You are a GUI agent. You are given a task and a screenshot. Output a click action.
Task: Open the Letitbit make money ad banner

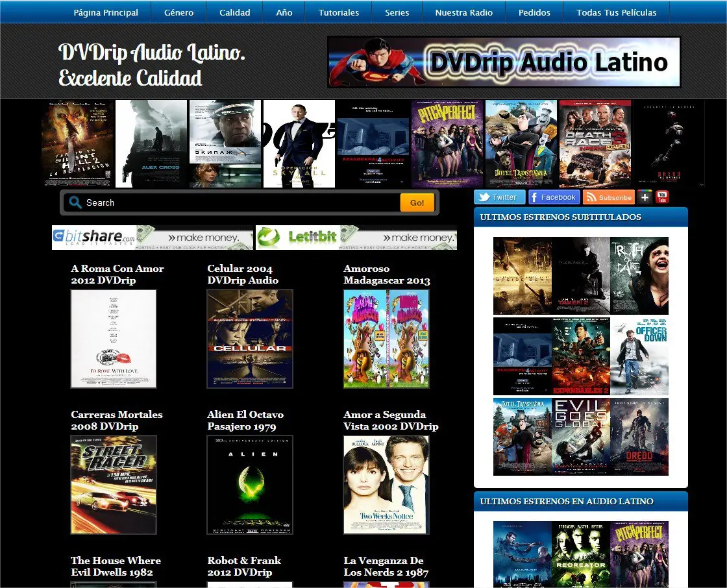pos(356,238)
